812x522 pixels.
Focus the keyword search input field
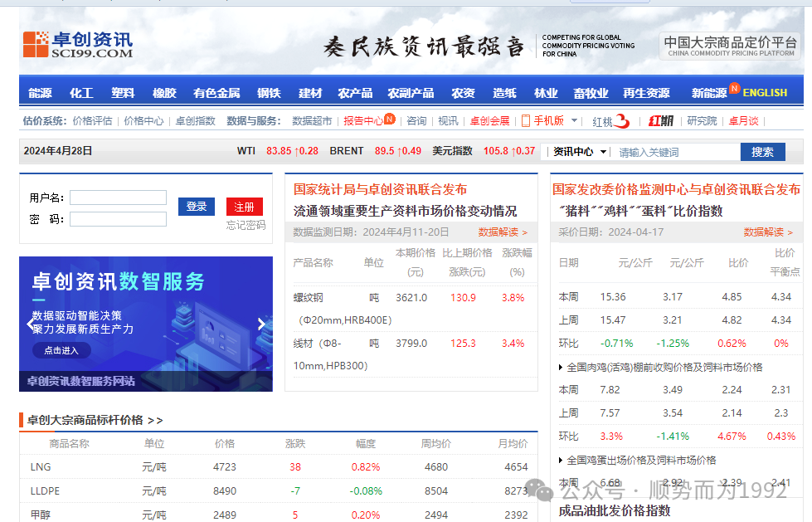(x=676, y=152)
